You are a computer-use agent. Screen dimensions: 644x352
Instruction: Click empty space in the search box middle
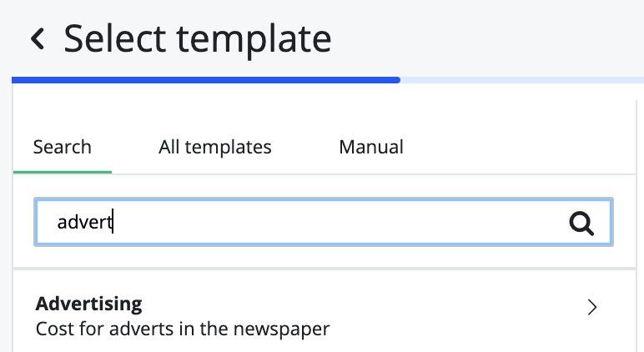click(334, 222)
